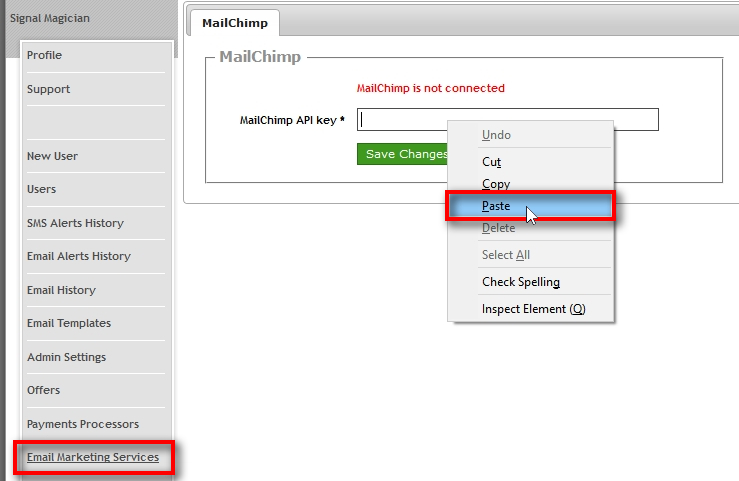Switch to the MailChimp tab
The width and height of the screenshot is (739, 481).
click(x=234, y=23)
